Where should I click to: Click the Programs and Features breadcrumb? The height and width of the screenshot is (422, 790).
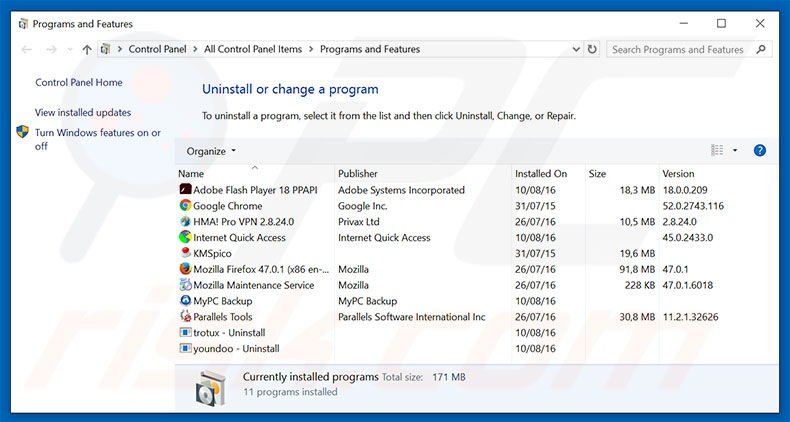370,49
